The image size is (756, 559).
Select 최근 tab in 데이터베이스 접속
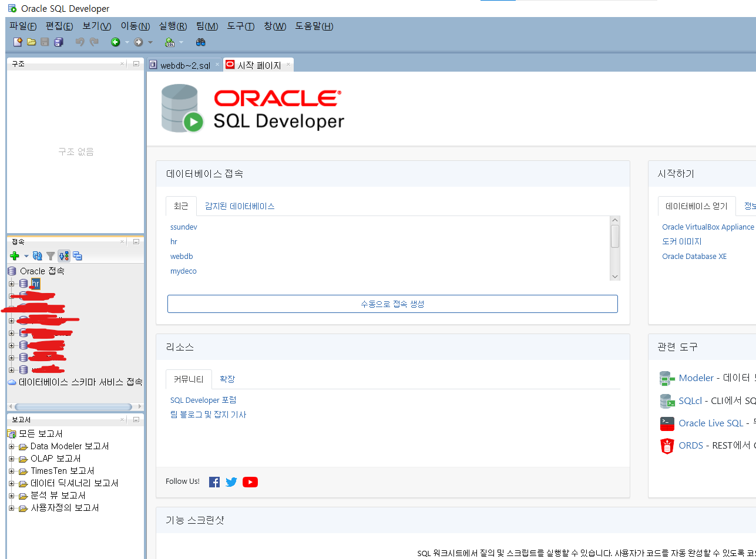[x=181, y=206]
